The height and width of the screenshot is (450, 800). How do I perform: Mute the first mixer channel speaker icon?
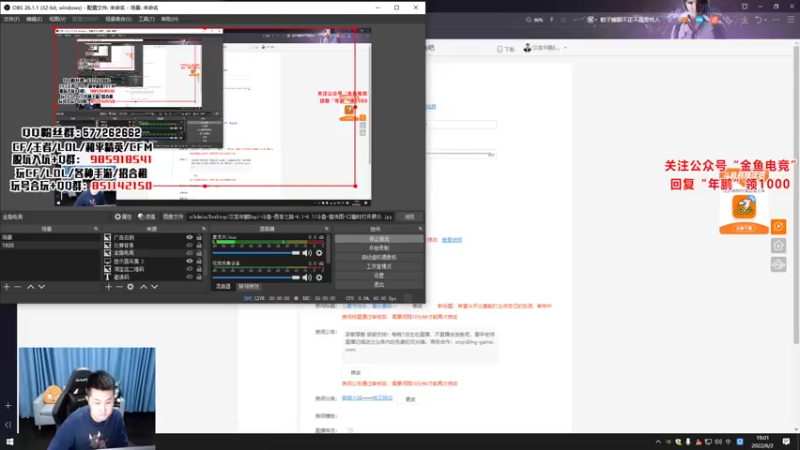point(307,253)
